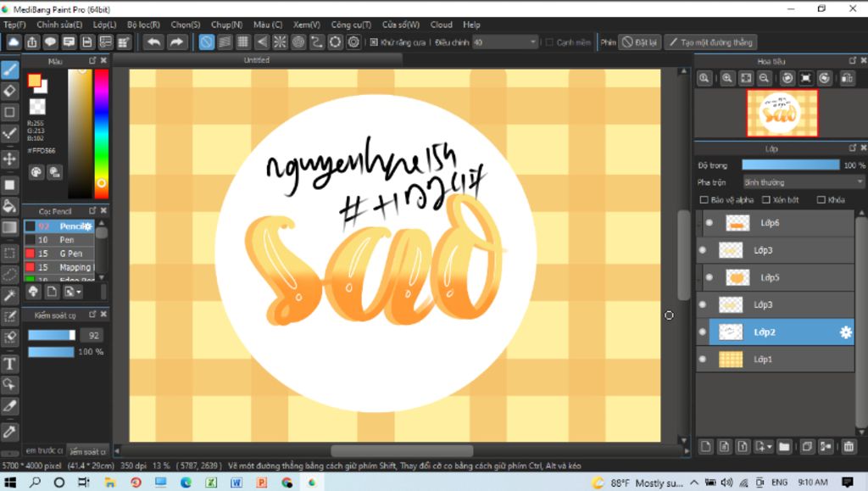This screenshot has width=868, height=491.
Task: Pick the Move tool
Action: coord(10,159)
